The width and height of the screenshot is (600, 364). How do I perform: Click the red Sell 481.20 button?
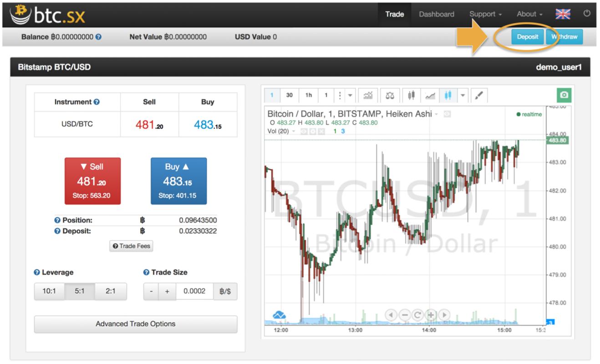pyautogui.click(x=93, y=181)
